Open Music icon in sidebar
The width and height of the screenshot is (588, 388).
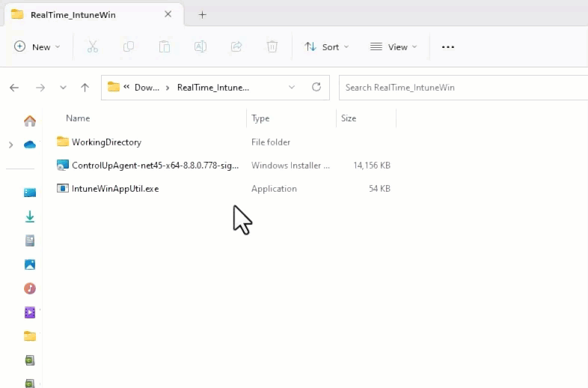30,288
